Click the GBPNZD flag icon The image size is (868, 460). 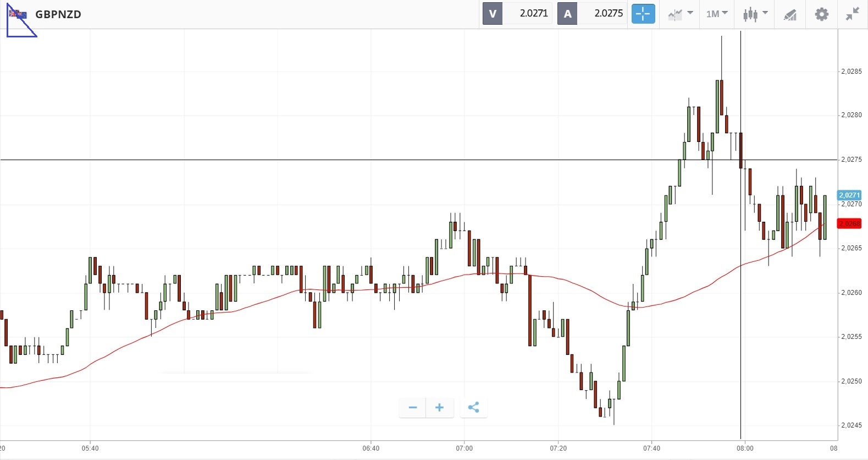(18, 15)
